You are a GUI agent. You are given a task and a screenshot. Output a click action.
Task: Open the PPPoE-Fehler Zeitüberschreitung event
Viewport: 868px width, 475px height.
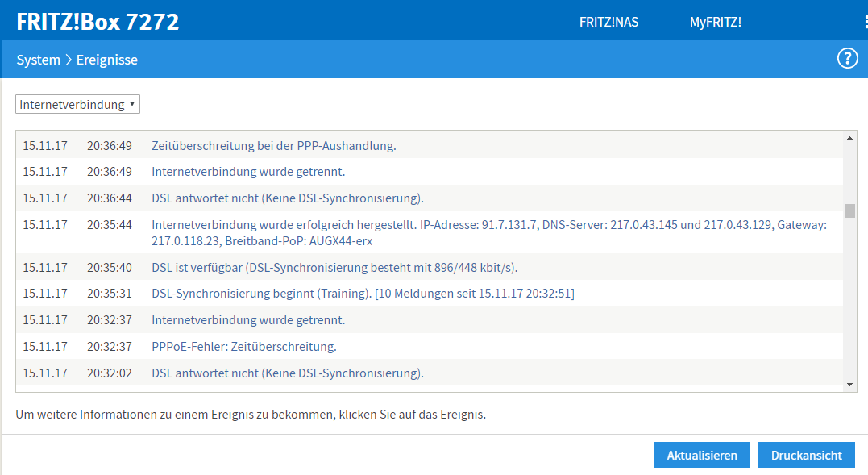(x=243, y=347)
